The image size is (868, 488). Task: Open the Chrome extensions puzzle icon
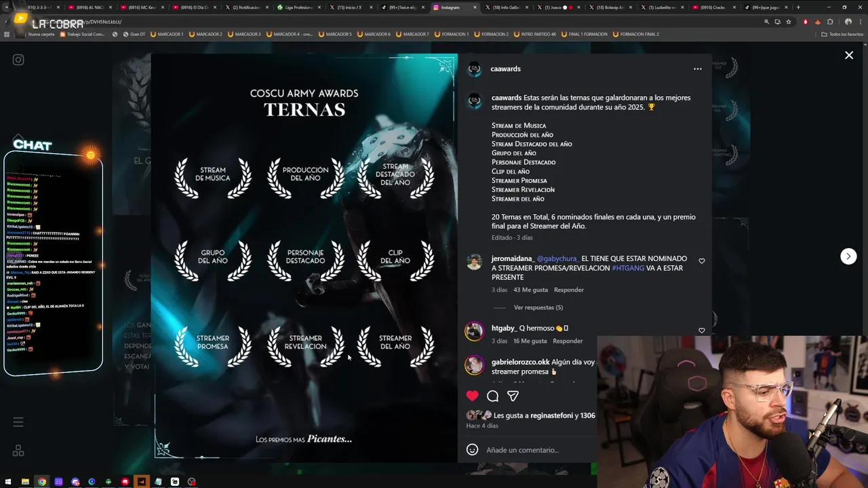[x=830, y=22]
